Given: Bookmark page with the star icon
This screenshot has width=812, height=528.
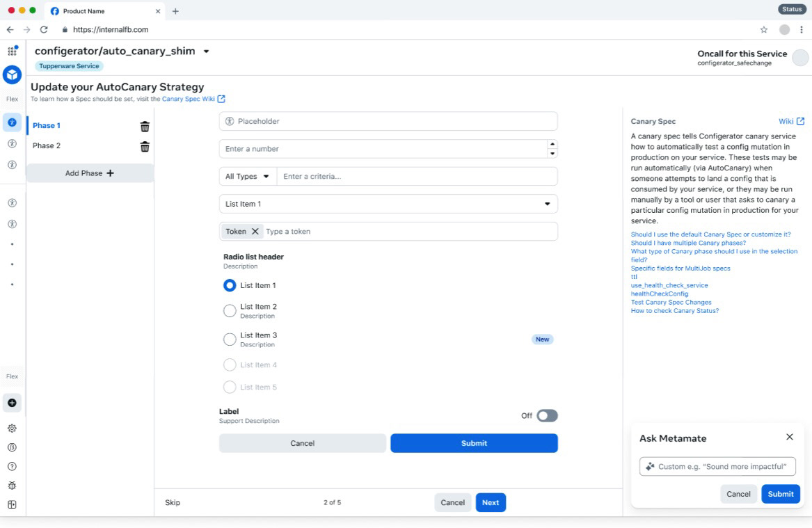Looking at the screenshot, I should 764,29.
